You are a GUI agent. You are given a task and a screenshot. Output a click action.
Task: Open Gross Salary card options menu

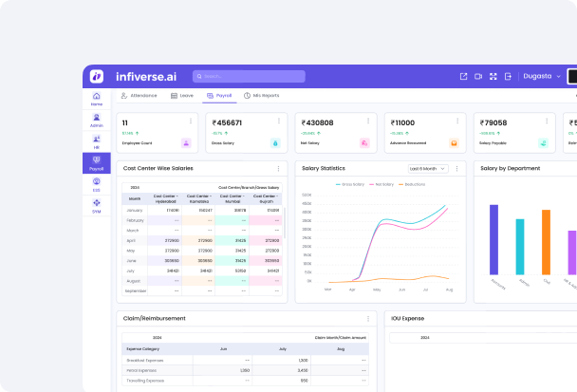click(279, 121)
